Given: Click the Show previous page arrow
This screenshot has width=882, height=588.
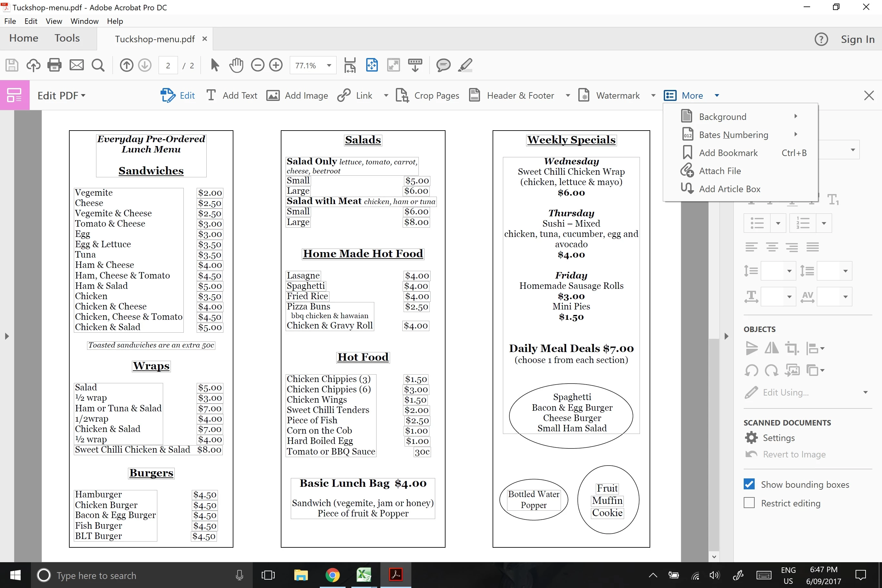Looking at the screenshot, I should pyautogui.click(x=126, y=65).
